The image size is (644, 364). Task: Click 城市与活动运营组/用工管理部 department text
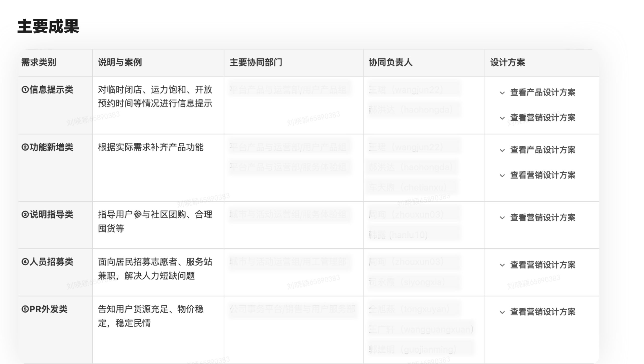point(288,262)
